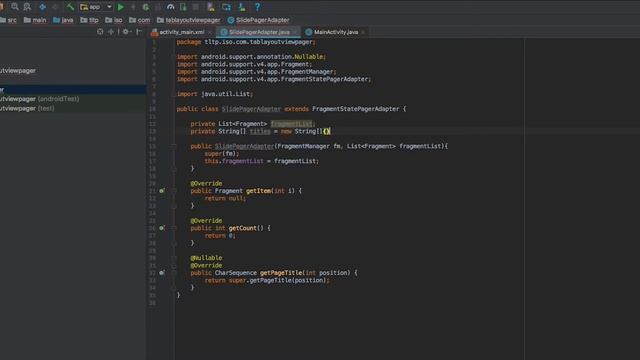The height and width of the screenshot is (360, 640).
Task: Collapse the getPageTitle method fold marker
Action: pos(173,273)
